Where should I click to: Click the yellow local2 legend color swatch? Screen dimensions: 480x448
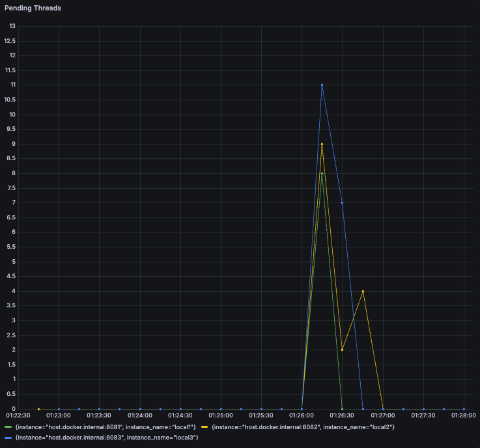coord(205,427)
